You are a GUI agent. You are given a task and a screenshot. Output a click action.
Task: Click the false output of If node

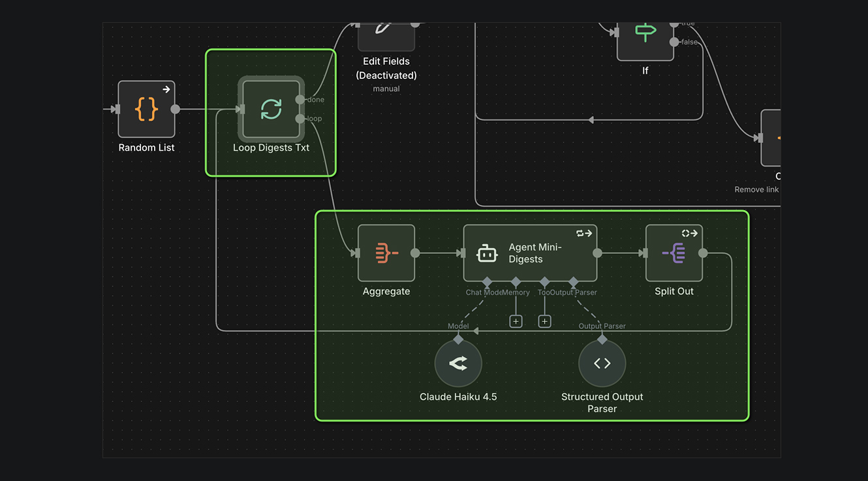tap(674, 42)
